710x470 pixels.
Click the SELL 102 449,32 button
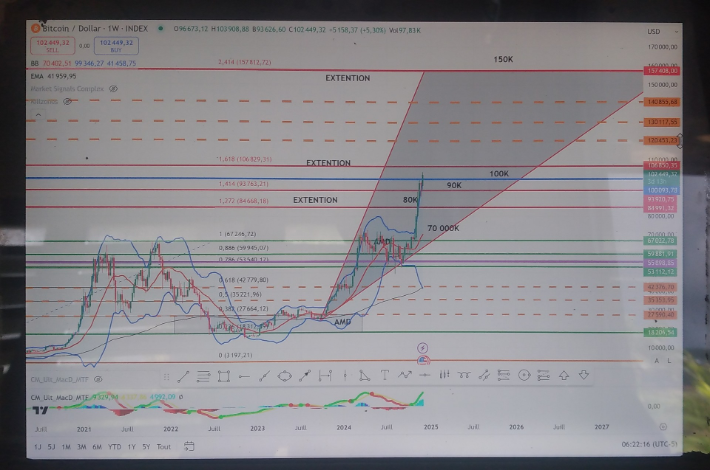[53, 46]
